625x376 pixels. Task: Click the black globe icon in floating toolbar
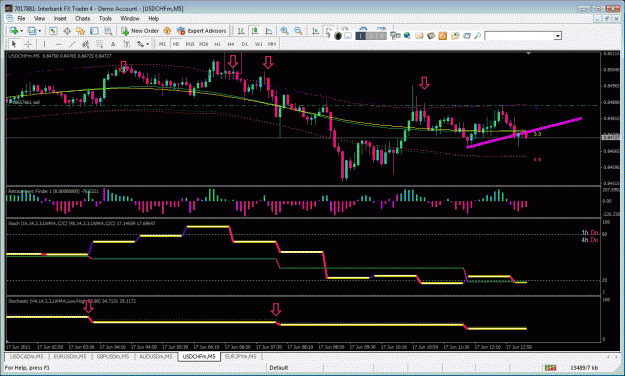click(x=338, y=36)
